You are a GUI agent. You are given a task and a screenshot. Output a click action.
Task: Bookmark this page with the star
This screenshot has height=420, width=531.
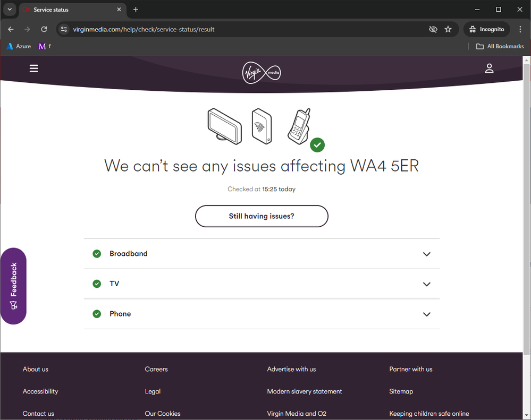coord(448,29)
